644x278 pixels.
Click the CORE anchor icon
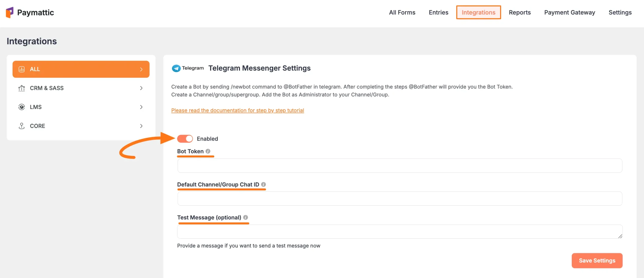(22, 126)
